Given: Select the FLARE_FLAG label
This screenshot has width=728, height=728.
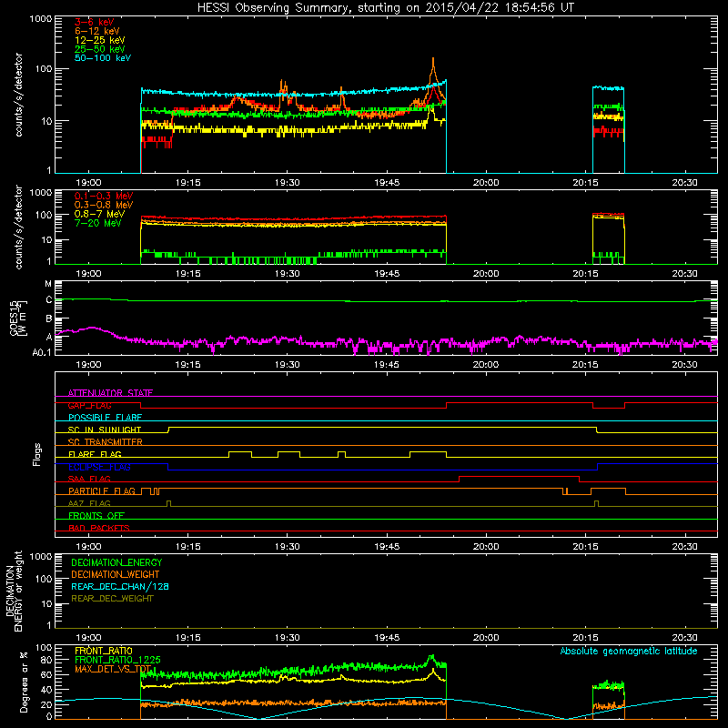Looking at the screenshot, I should (95, 454).
